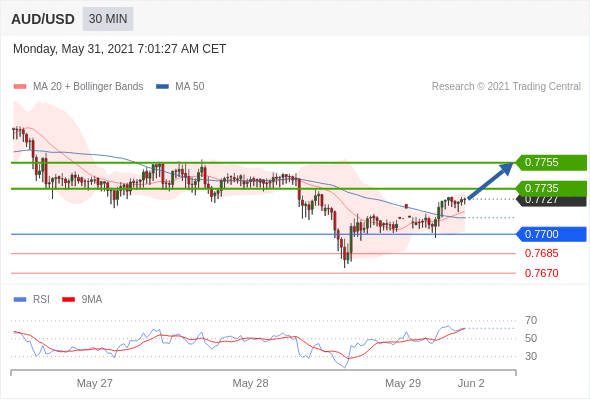Click the RSI 70 level label
The height and width of the screenshot is (400, 590).
(531, 320)
